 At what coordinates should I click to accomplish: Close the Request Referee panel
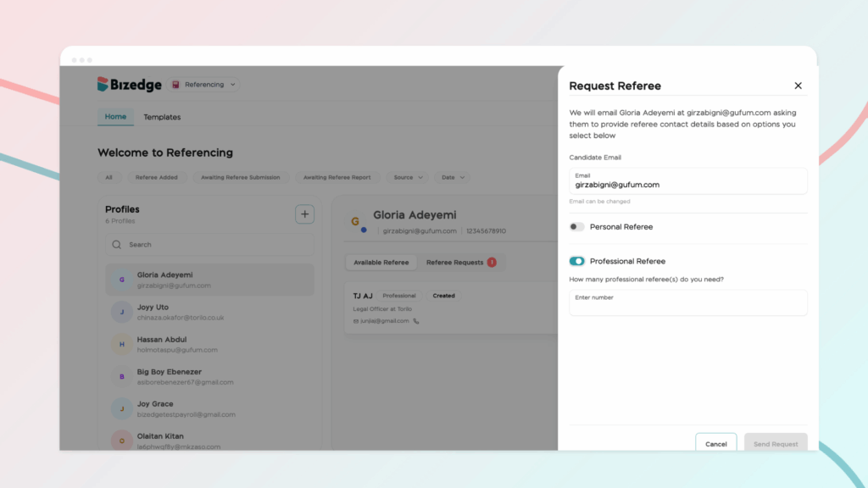[798, 86]
